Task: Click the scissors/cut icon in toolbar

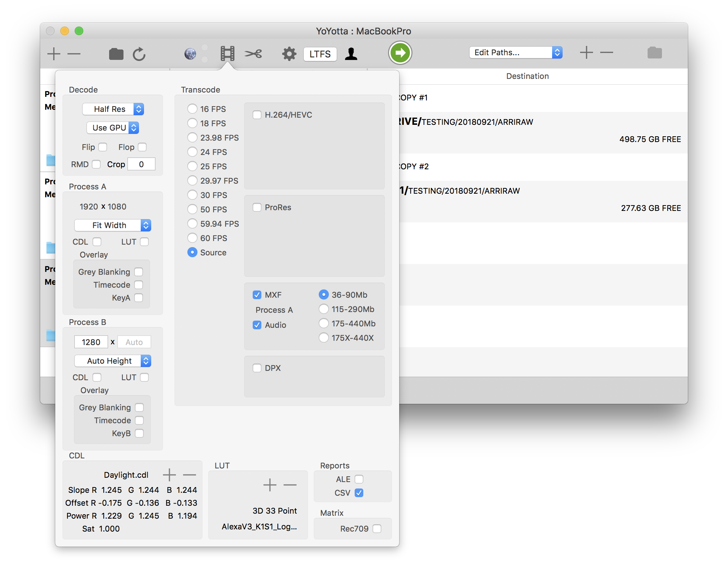Action: tap(253, 53)
